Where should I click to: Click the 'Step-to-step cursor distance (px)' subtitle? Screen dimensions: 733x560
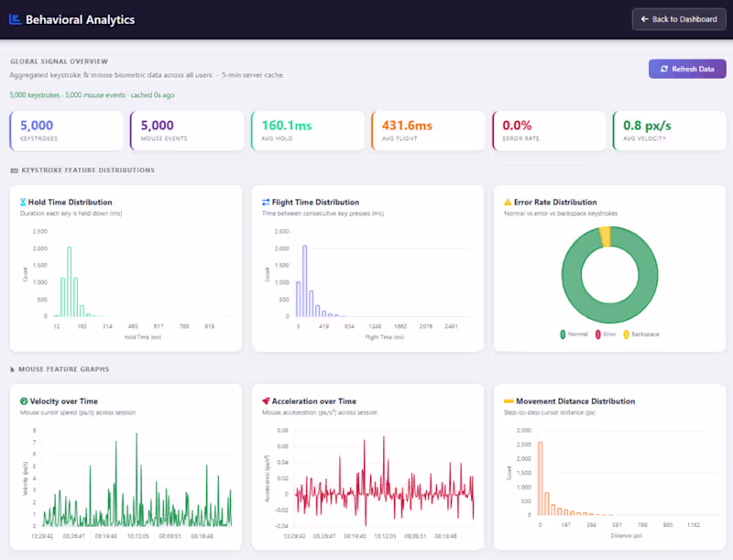point(550,412)
